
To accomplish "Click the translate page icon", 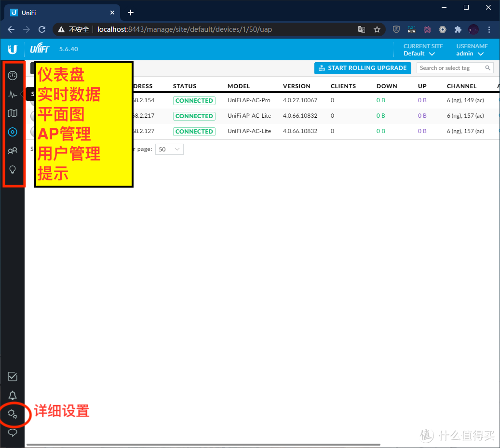I will (x=361, y=29).
